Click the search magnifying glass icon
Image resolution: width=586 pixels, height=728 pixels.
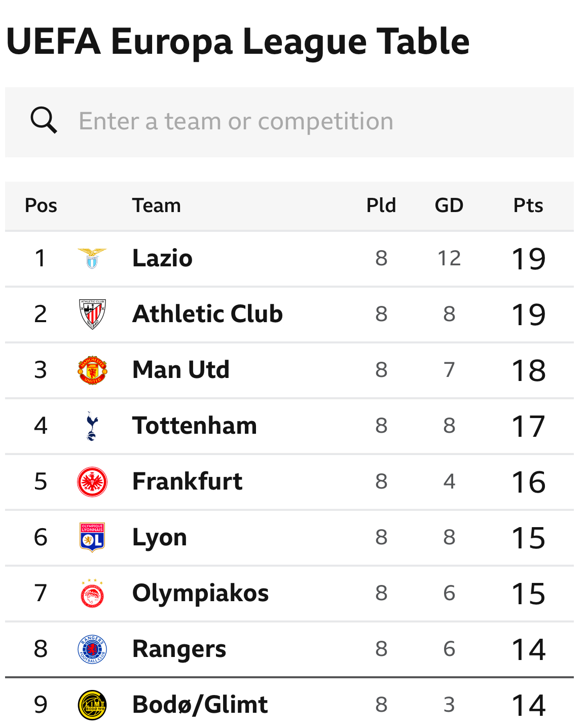point(44,121)
